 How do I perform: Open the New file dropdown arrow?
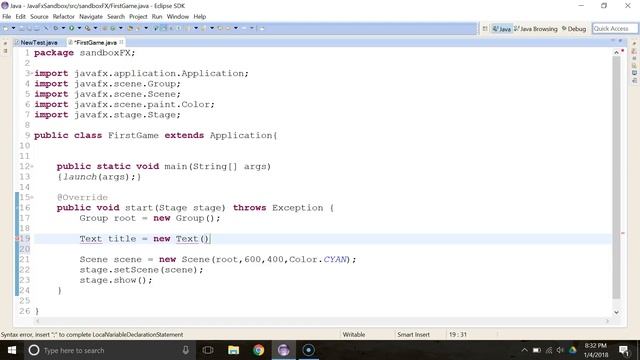(13, 28)
